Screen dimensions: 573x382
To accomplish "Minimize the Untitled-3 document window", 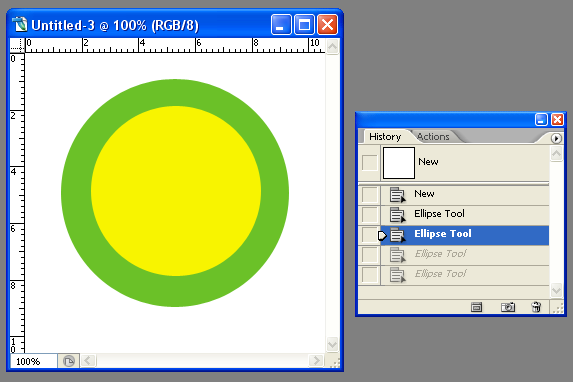I will coord(281,25).
